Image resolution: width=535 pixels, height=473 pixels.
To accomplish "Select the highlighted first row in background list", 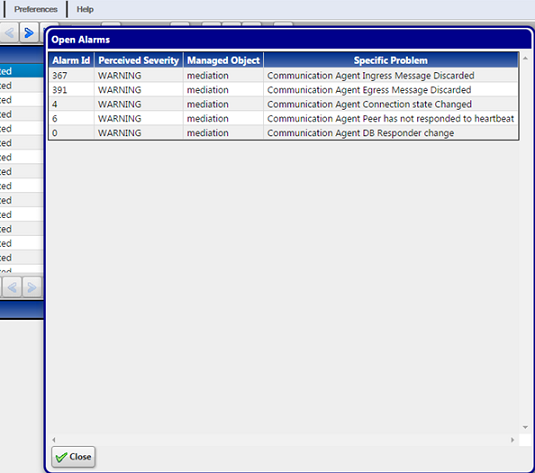I will point(21,71).
